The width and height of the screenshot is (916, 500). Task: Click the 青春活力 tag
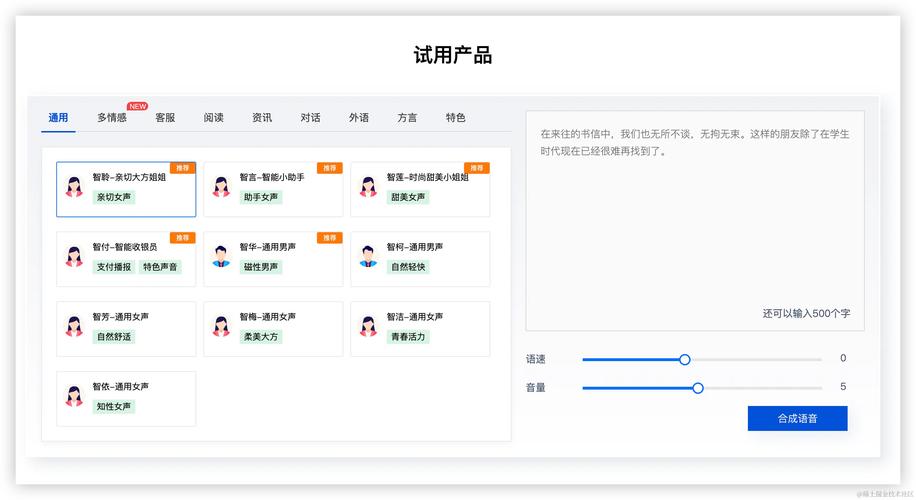click(408, 337)
